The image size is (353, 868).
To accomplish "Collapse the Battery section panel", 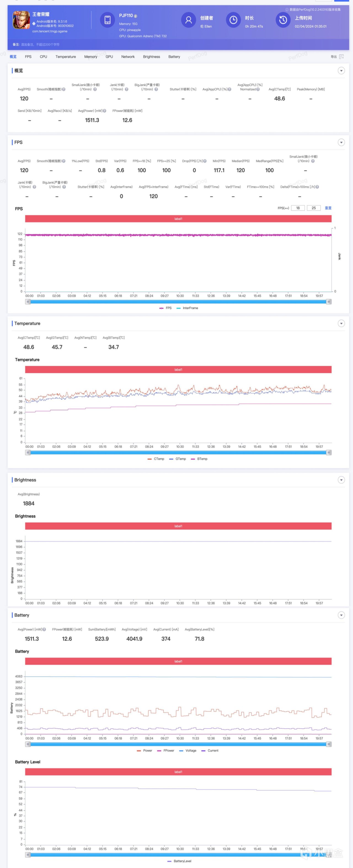I will [x=341, y=615].
